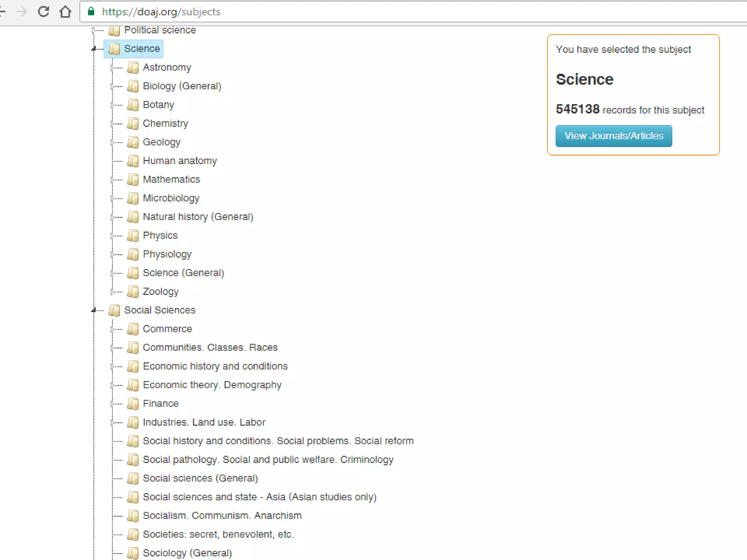Click the Finance folder icon

(133, 404)
